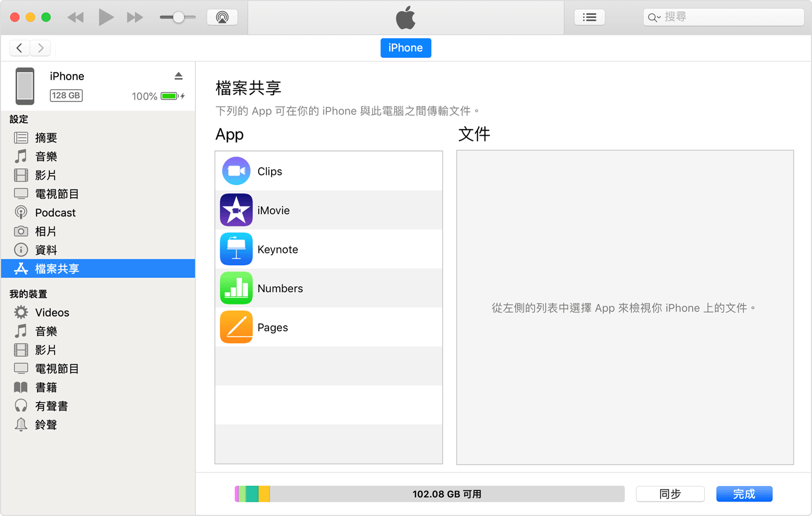Image resolution: width=812 pixels, height=516 pixels.
Task: Open 音樂 under 我的裝置
Action: (x=98, y=331)
